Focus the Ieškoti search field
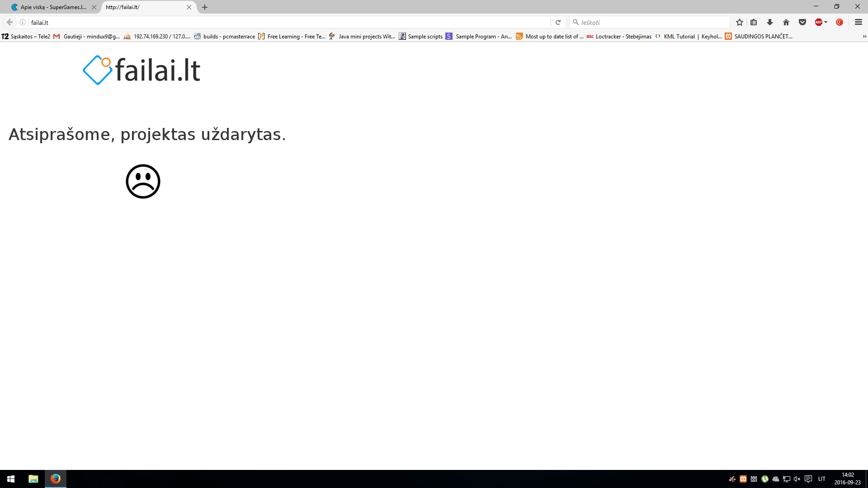 tap(650, 22)
